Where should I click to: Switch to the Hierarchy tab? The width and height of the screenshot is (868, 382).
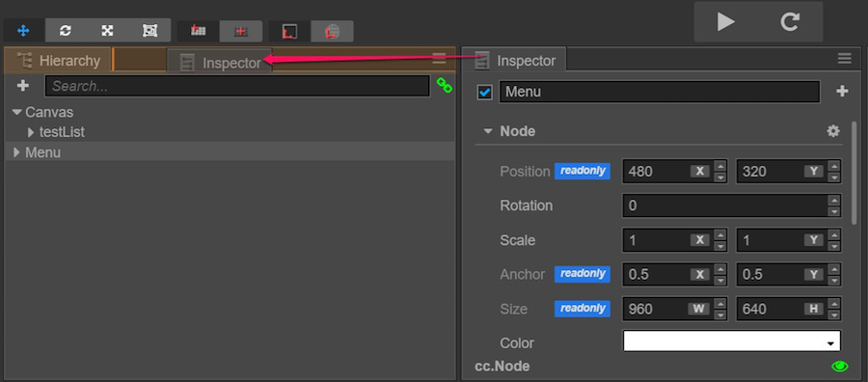(x=58, y=61)
